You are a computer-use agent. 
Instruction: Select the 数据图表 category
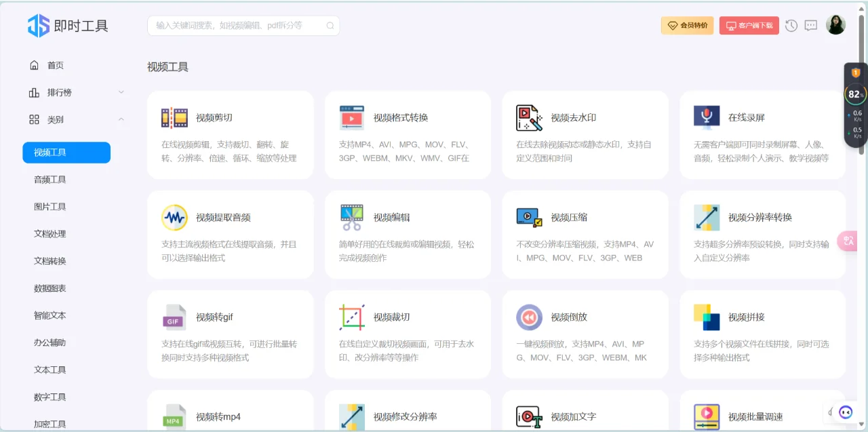(x=50, y=288)
